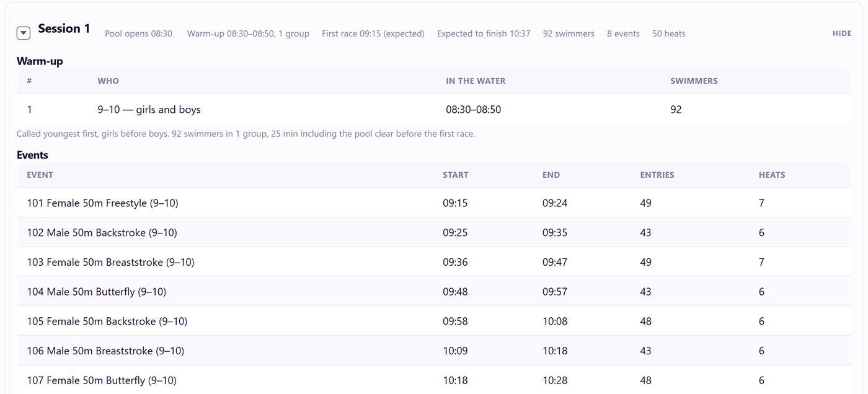Click the SWIMMERS column header in warm-up table
This screenshot has height=394, width=868.
[x=694, y=81]
